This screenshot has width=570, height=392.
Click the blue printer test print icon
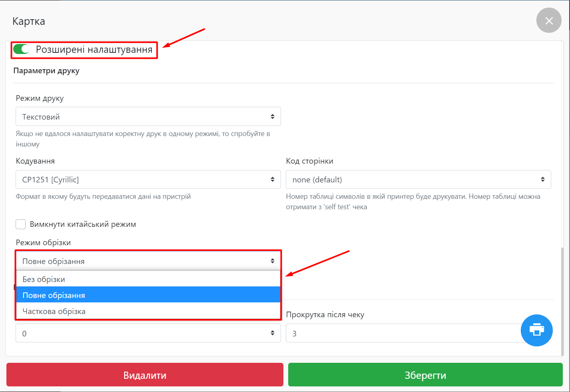pos(536,330)
